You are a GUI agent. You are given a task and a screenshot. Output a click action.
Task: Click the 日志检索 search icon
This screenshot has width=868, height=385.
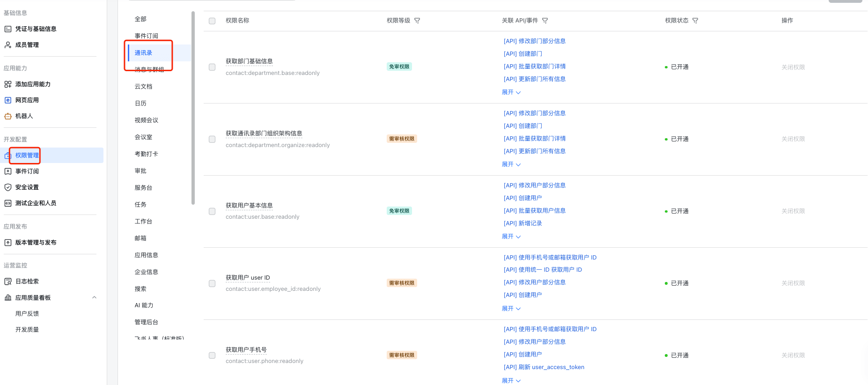click(8, 281)
